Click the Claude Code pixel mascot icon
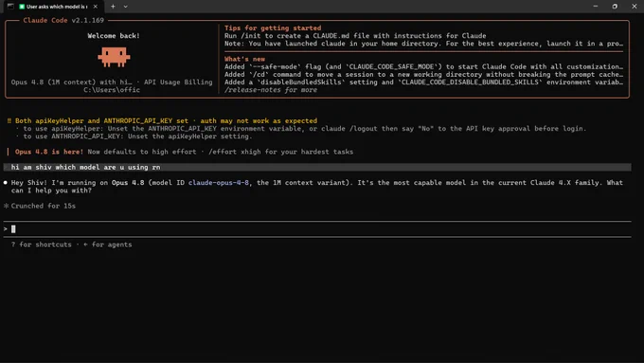 click(114, 57)
